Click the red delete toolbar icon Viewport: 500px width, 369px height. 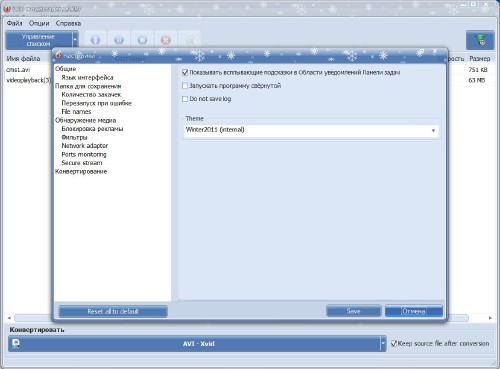tap(166, 40)
